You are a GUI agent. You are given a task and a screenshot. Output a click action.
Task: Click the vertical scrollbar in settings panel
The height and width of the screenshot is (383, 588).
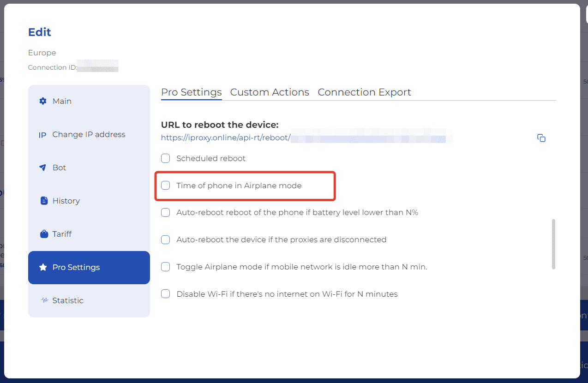coord(553,244)
